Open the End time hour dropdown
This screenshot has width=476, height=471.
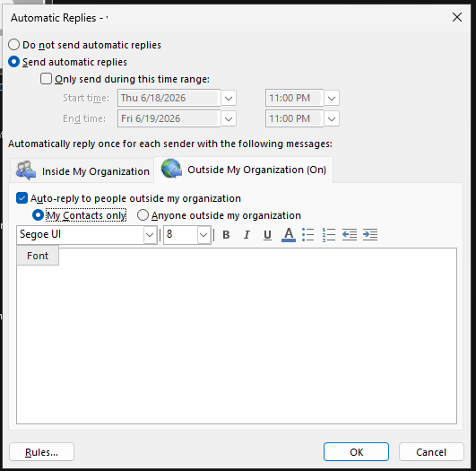coord(332,118)
